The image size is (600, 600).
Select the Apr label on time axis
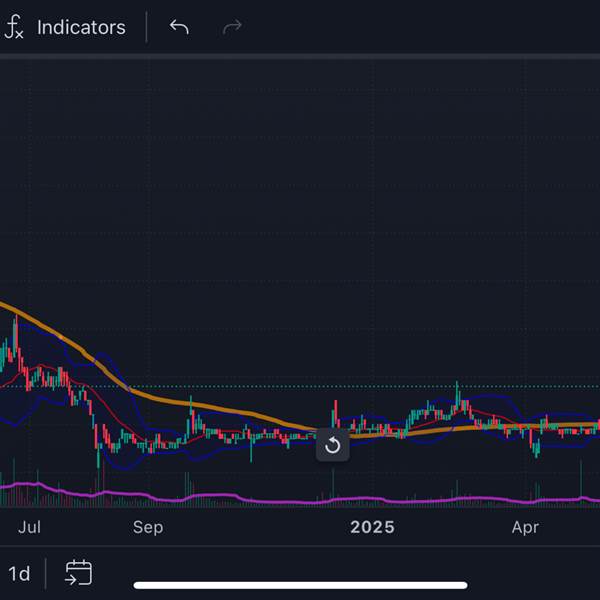(x=525, y=528)
